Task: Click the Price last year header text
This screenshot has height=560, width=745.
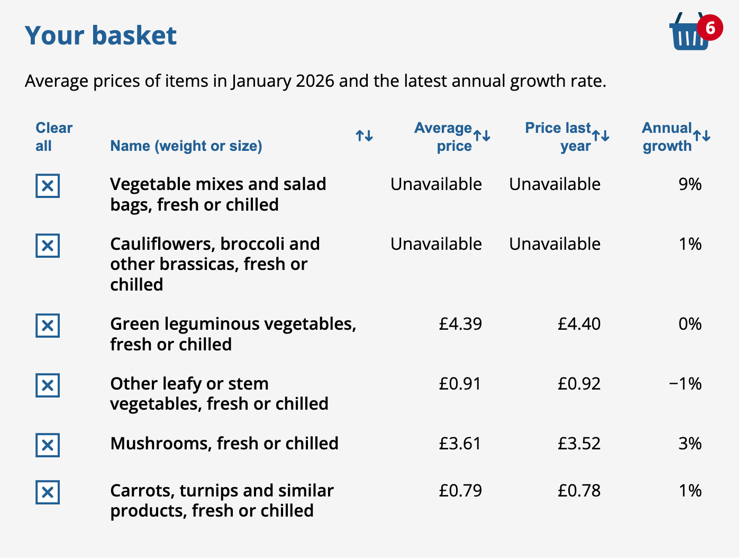Action: (x=558, y=137)
